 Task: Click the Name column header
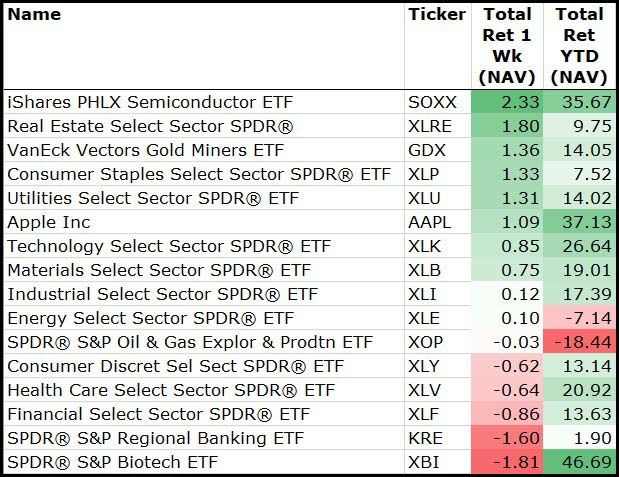(x=34, y=15)
